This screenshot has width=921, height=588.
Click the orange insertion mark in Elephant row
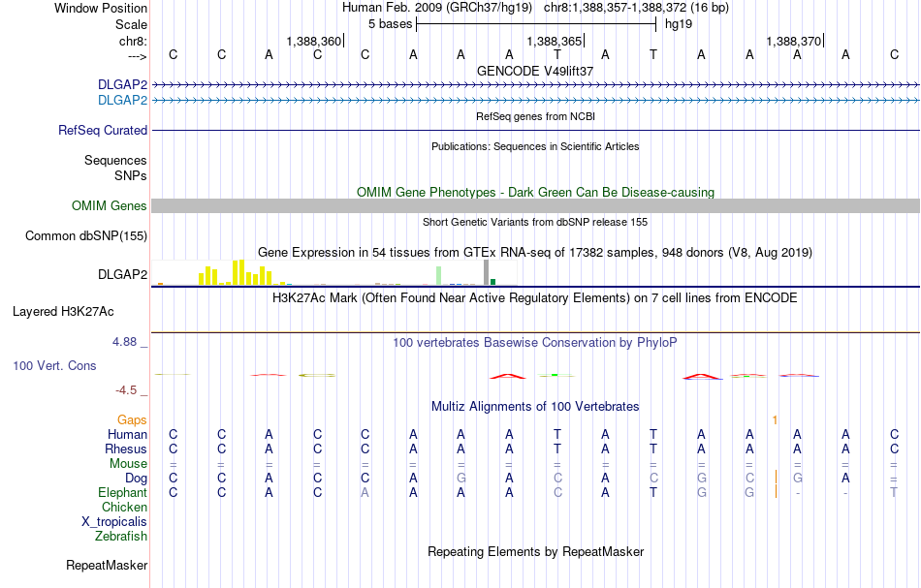[x=776, y=492]
